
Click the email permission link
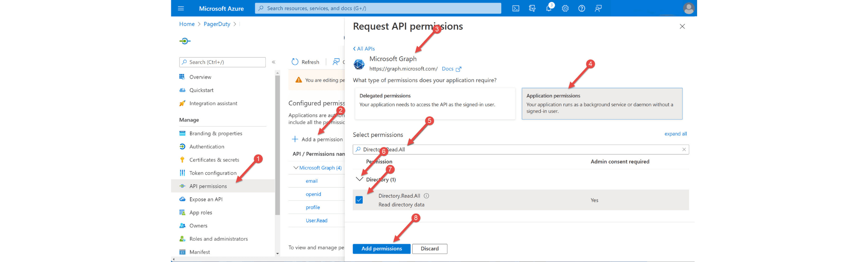(312, 181)
